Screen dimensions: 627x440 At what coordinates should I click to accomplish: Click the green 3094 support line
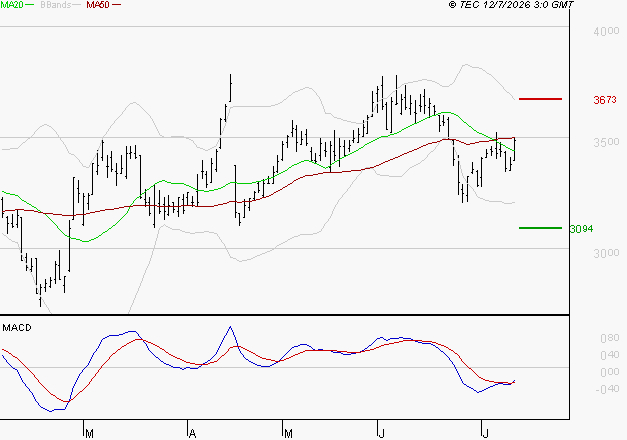[x=540, y=228]
